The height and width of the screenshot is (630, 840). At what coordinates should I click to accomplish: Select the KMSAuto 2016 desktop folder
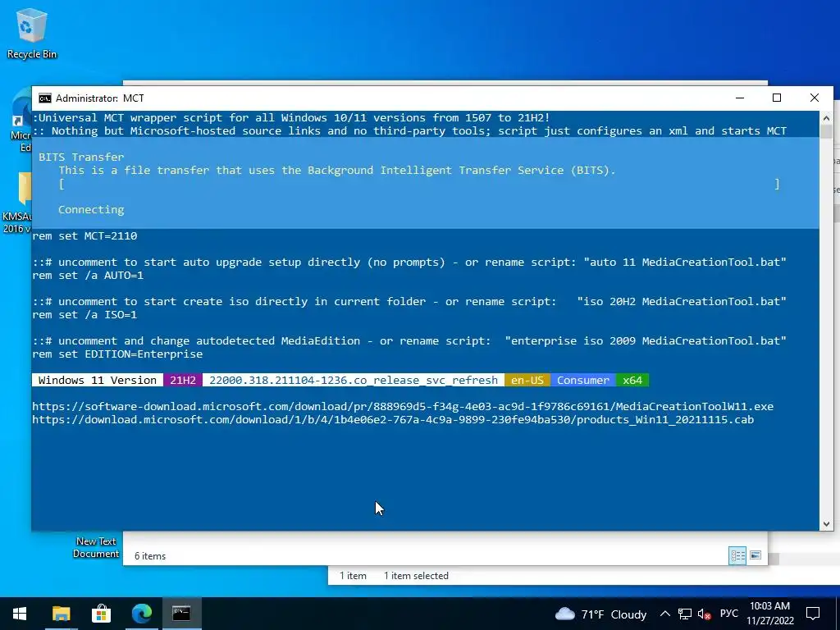click(16, 203)
